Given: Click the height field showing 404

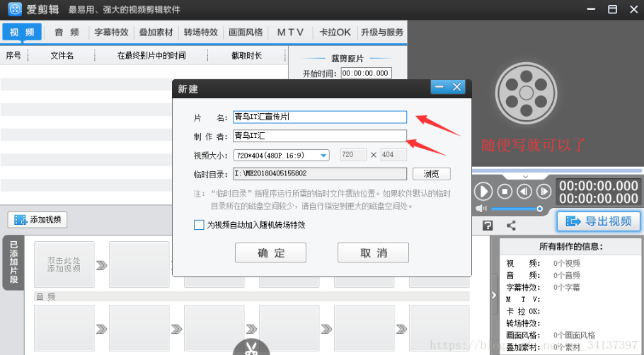Looking at the screenshot, I should 393,155.
